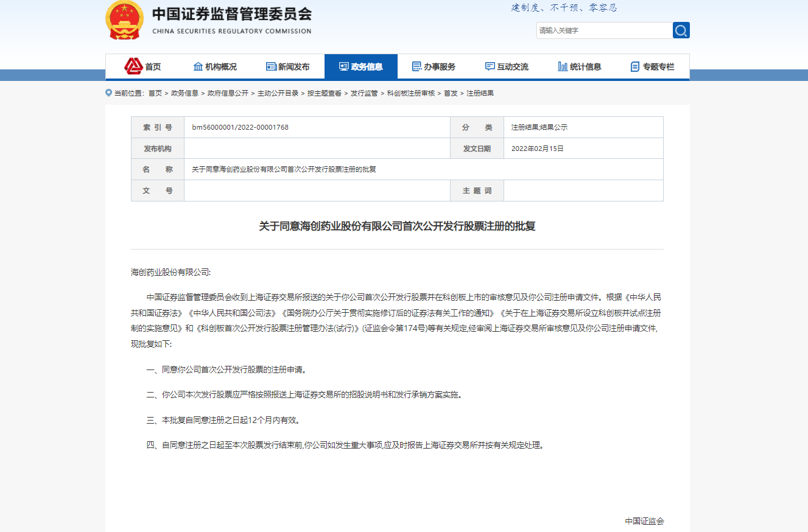Viewport: 808px width, 532px height.
Task: Click the 统计信息 bar chart icon
Action: click(x=563, y=66)
